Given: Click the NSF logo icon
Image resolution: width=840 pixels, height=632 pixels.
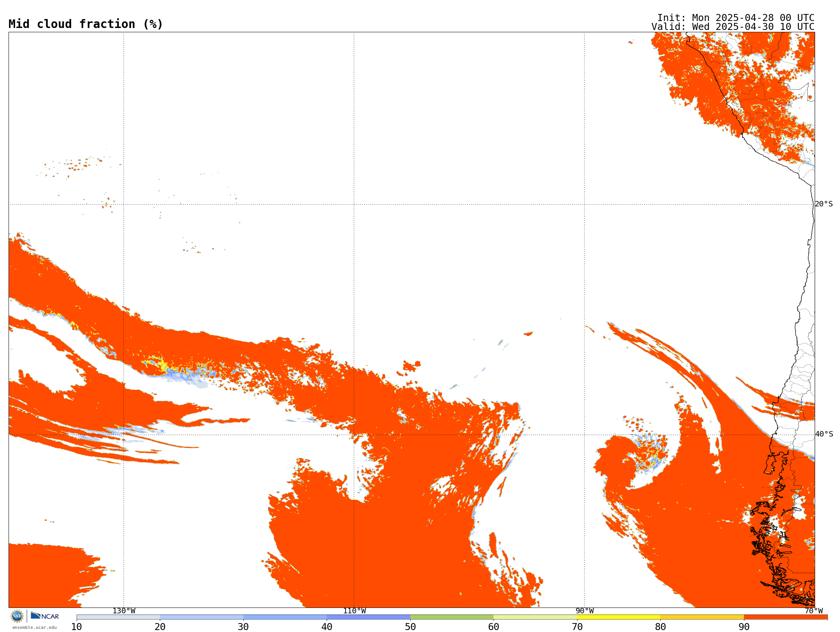Looking at the screenshot, I should coord(17,616).
